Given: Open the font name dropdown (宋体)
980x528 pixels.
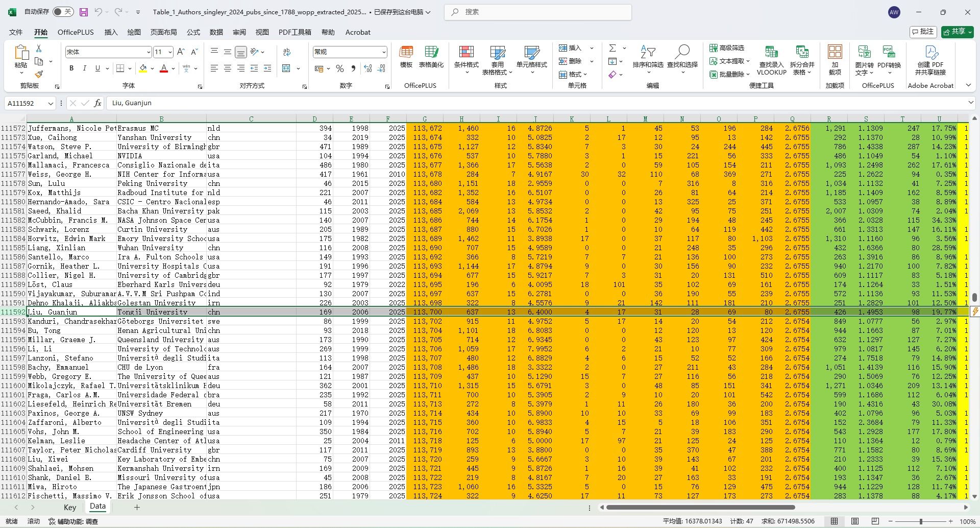Looking at the screenshot, I should (x=148, y=52).
